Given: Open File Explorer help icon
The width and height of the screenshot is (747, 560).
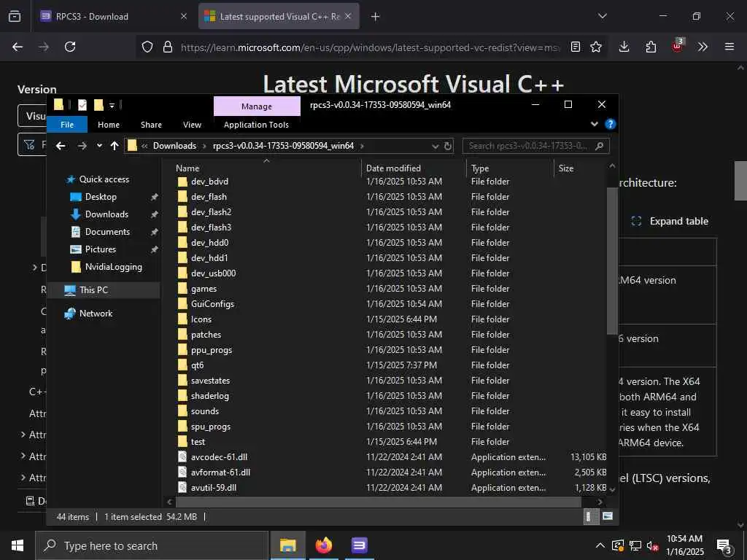Looking at the screenshot, I should [x=611, y=124].
